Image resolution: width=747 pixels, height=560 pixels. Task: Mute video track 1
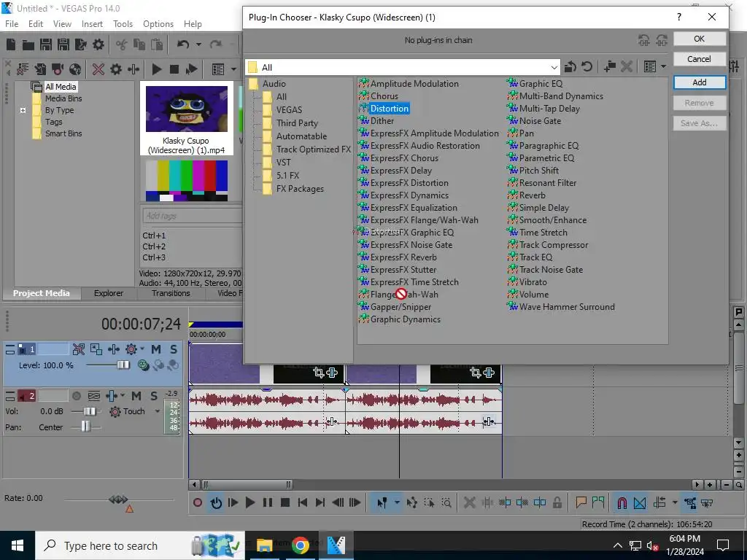(x=156, y=349)
